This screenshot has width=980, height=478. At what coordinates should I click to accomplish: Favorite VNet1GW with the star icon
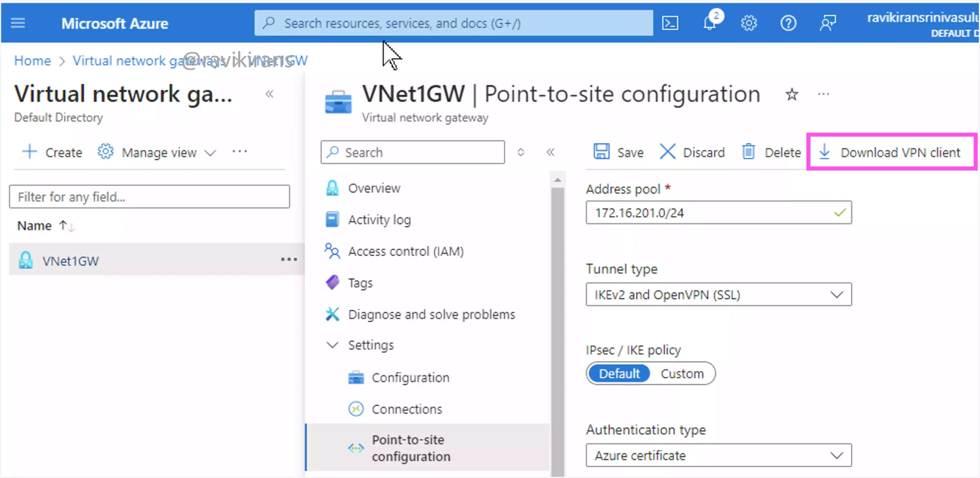tap(792, 94)
